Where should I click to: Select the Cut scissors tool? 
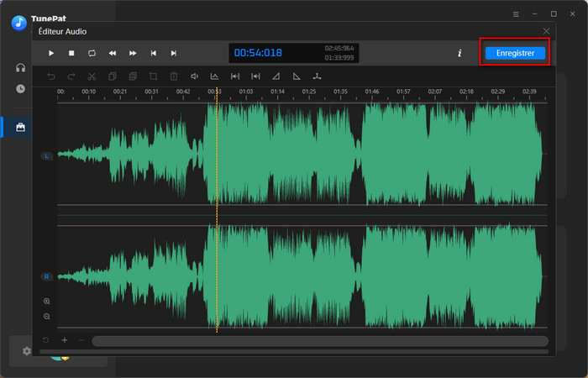(x=92, y=76)
